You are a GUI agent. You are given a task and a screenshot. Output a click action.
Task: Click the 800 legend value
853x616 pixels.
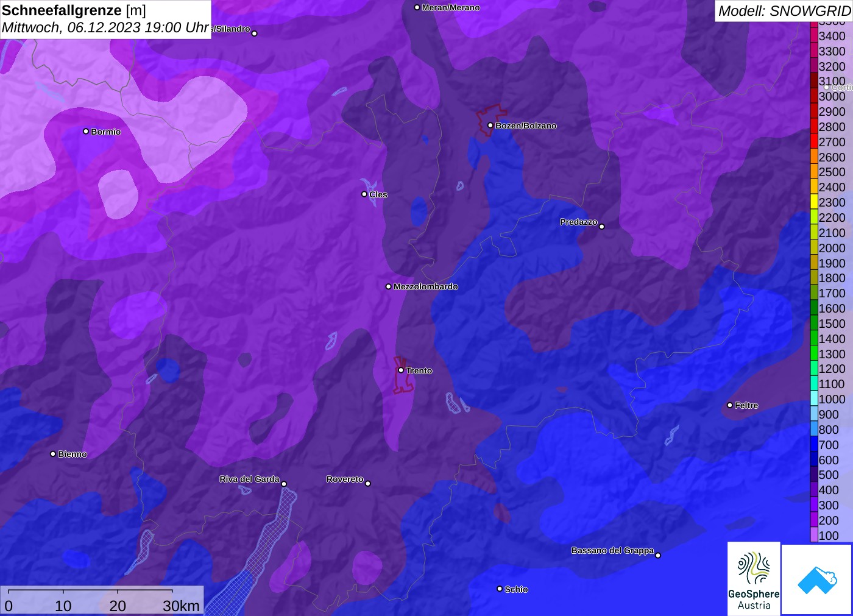point(829,430)
